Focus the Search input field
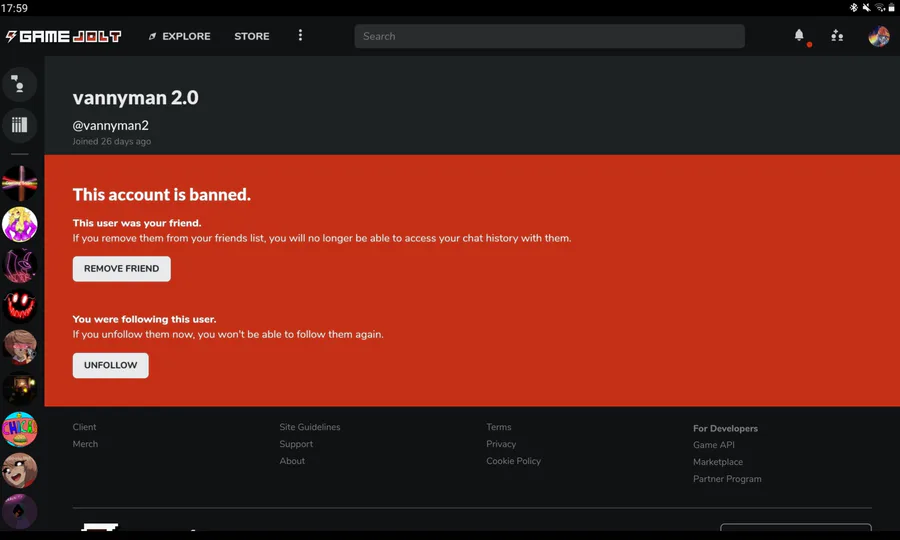The image size is (900, 540). [x=549, y=36]
